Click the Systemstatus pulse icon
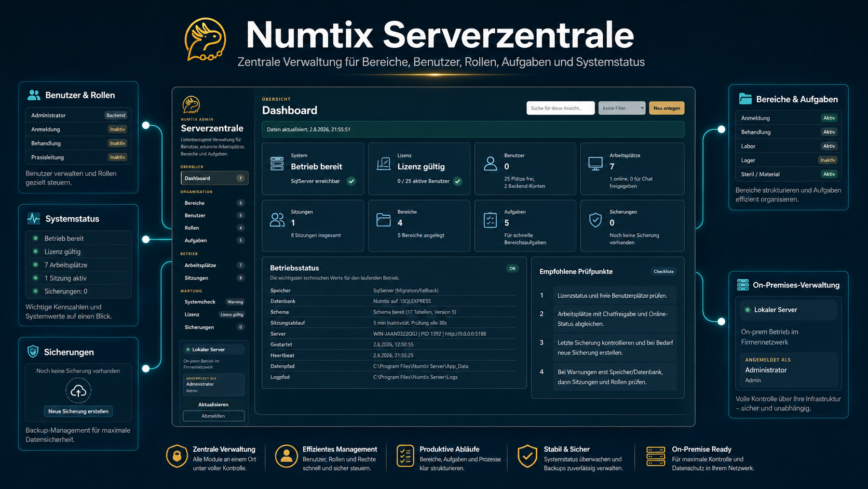 tap(33, 219)
